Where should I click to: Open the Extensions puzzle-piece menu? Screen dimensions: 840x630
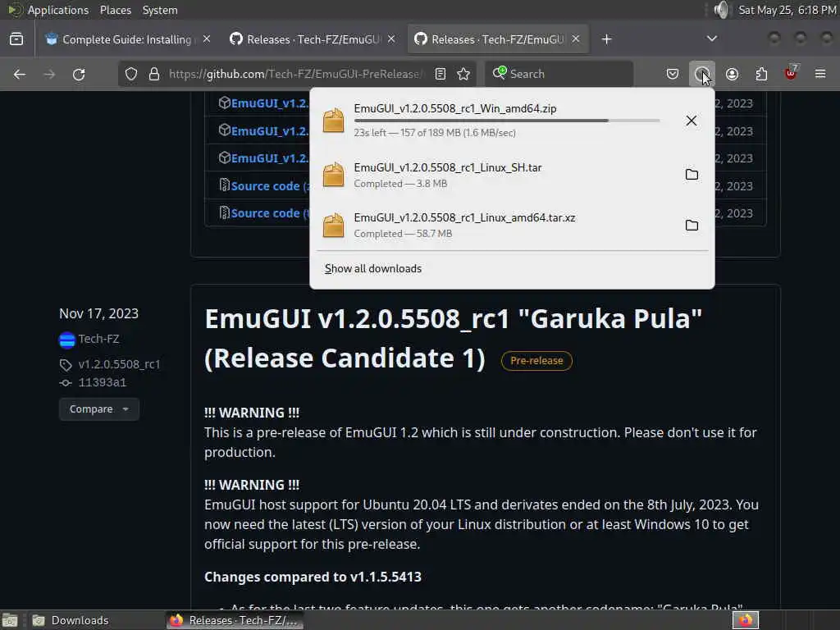pyautogui.click(x=761, y=74)
